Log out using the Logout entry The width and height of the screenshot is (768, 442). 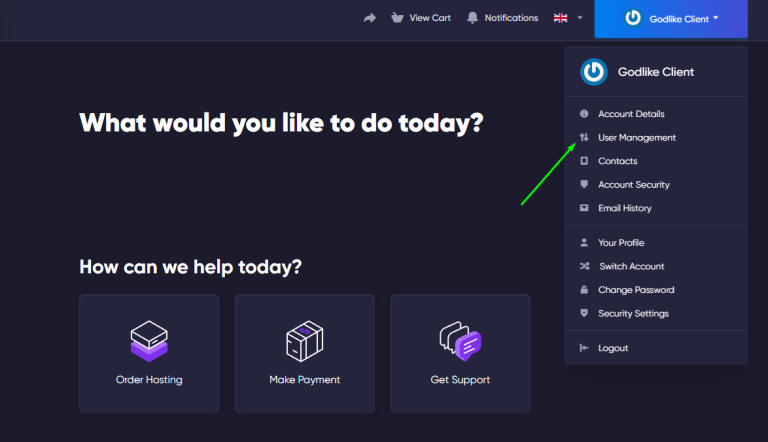point(613,348)
